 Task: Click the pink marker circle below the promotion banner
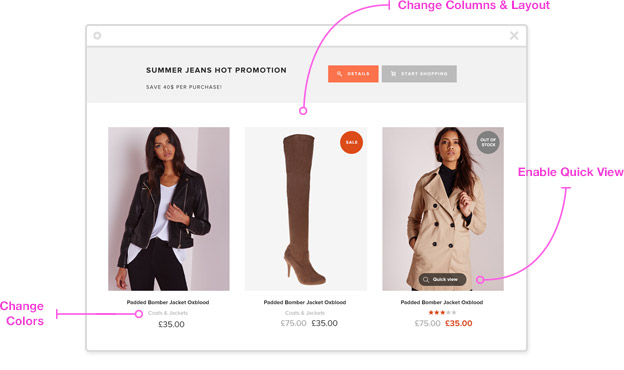point(303,111)
